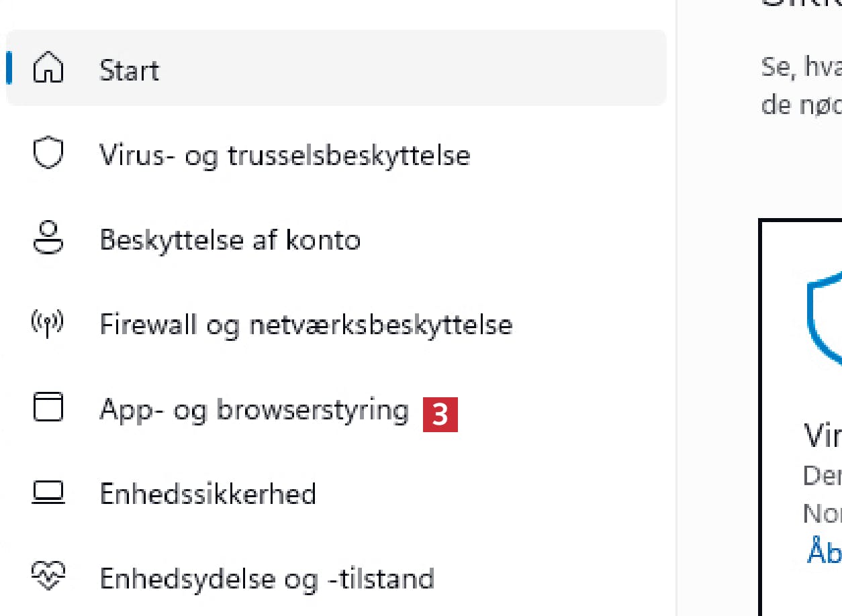
Task: Click the blue selection bar beside Start
Action: click(x=9, y=69)
